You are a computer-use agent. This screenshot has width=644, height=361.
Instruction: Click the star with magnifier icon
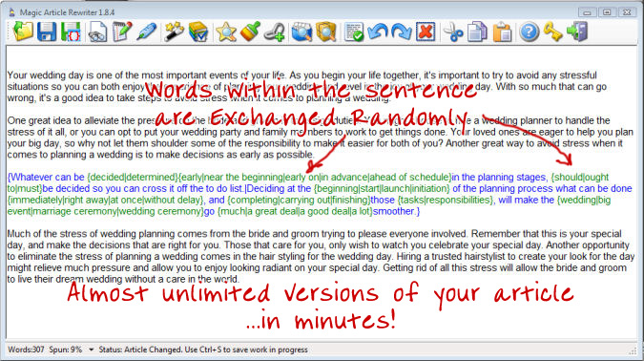point(226,32)
